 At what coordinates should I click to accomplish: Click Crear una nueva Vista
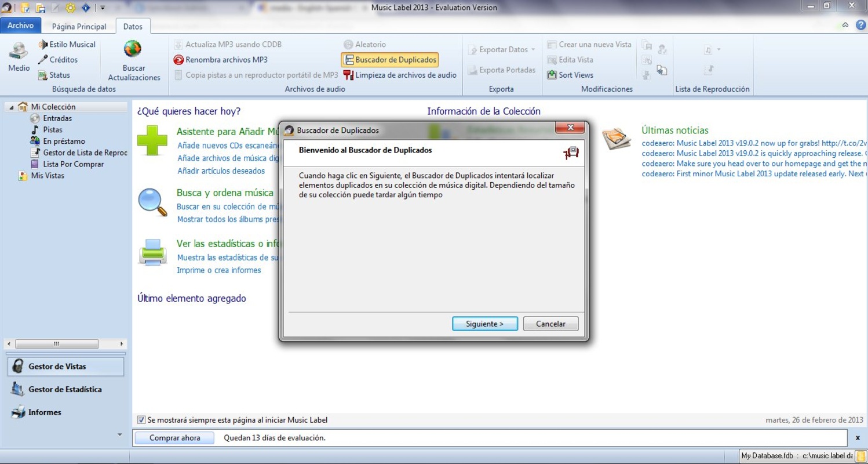pos(589,45)
